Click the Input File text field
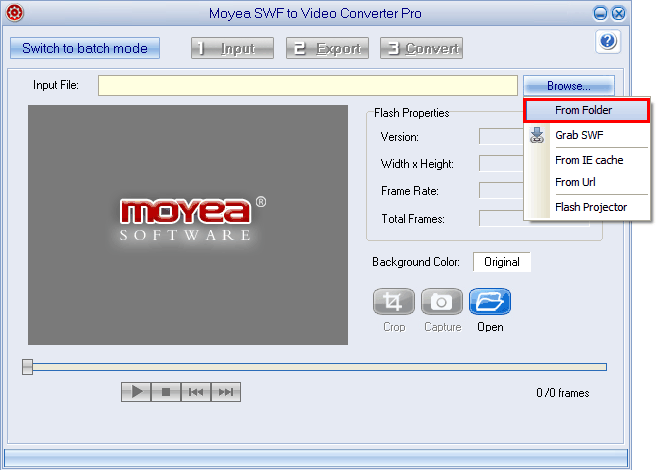The image size is (657, 470). click(x=308, y=85)
